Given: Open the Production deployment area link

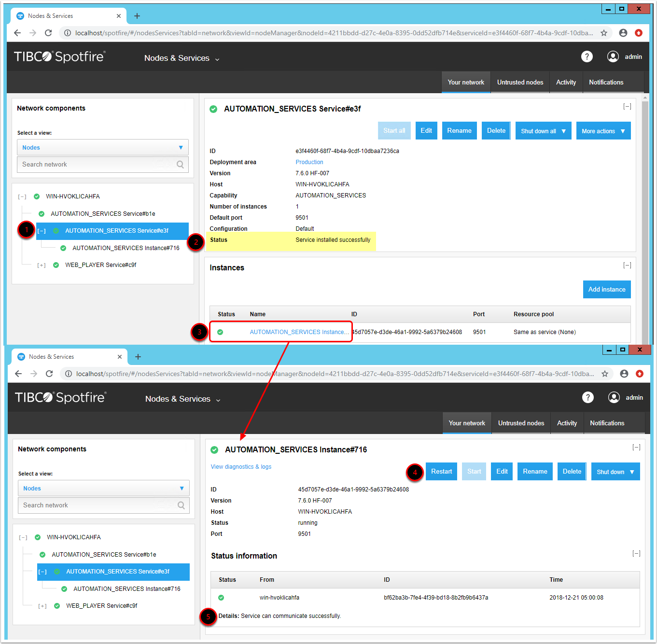Looking at the screenshot, I should (x=309, y=162).
